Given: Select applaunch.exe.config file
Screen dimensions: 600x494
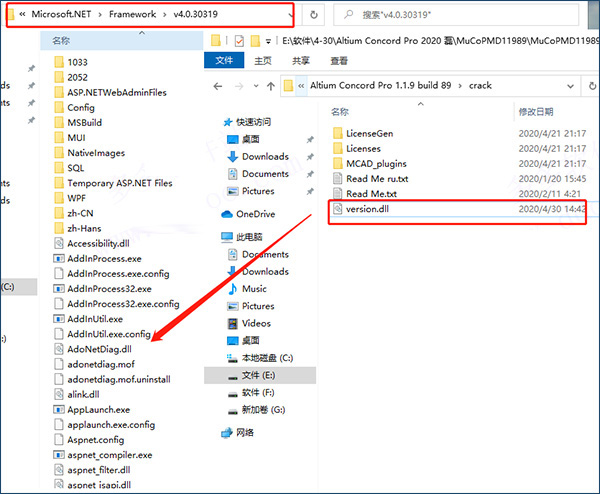Looking at the screenshot, I should (104, 425).
